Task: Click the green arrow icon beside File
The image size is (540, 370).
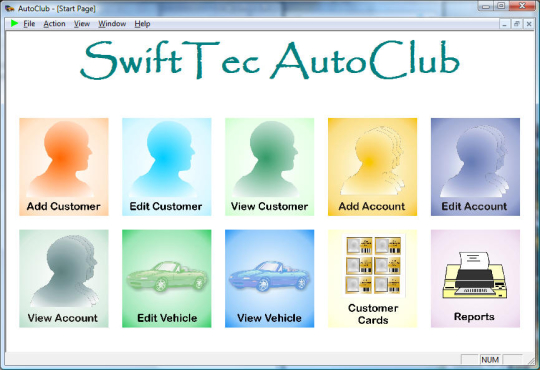Action: pos(14,23)
